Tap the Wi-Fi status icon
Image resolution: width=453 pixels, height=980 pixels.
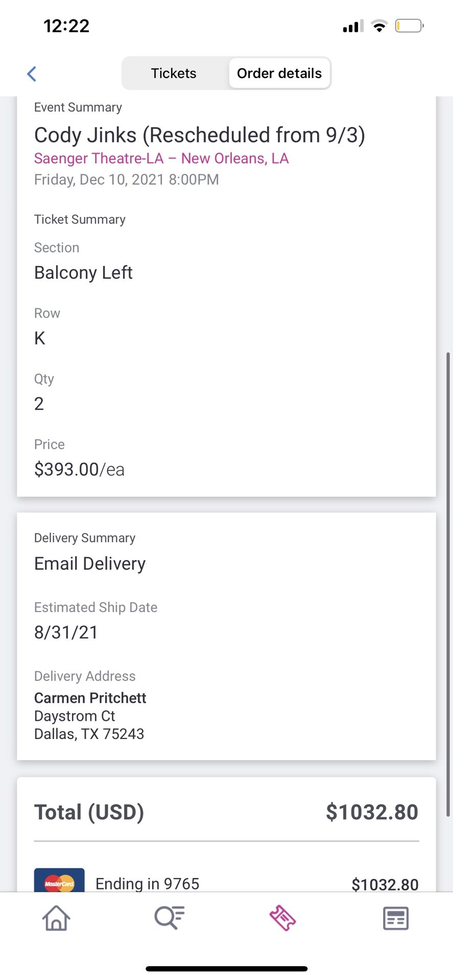click(379, 26)
